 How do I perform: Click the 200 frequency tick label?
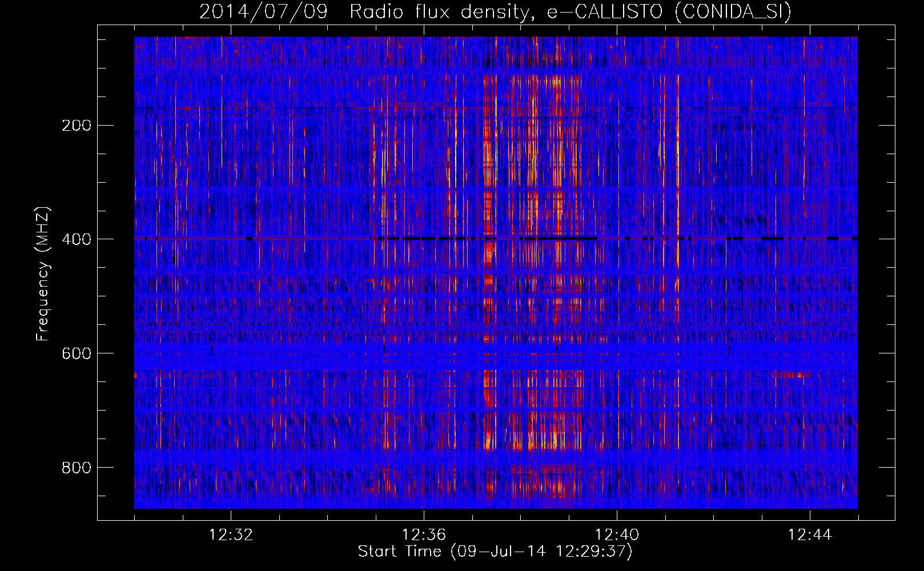pyautogui.click(x=77, y=125)
